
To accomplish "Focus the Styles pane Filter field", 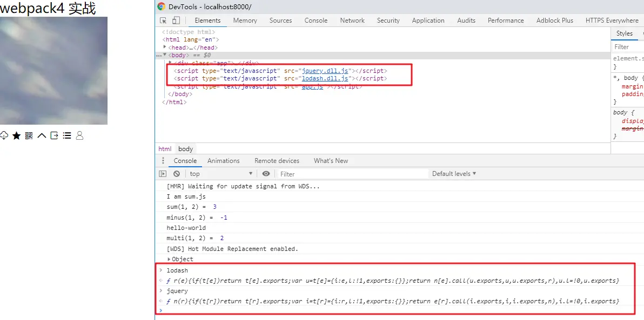I will 628,47.
